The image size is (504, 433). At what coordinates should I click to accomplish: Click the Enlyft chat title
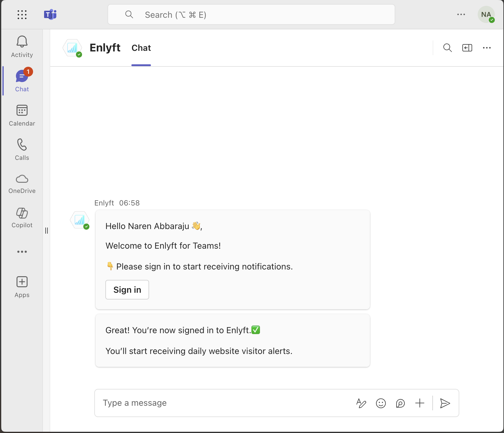tap(105, 48)
